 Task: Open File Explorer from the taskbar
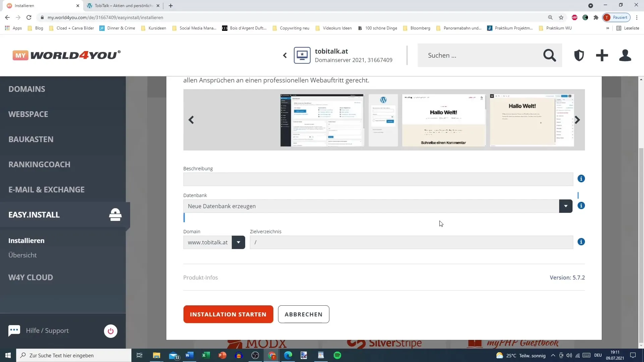coord(157,355)
